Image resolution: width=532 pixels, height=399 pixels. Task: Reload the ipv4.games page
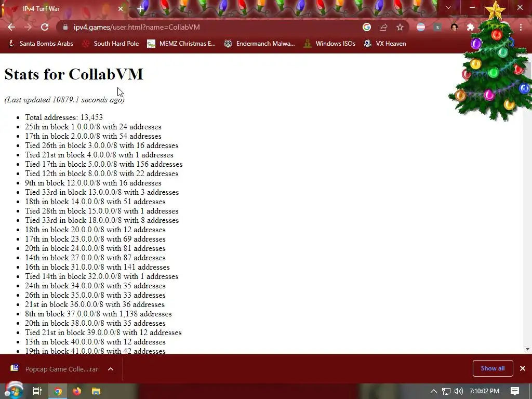[x=45, y=27]
